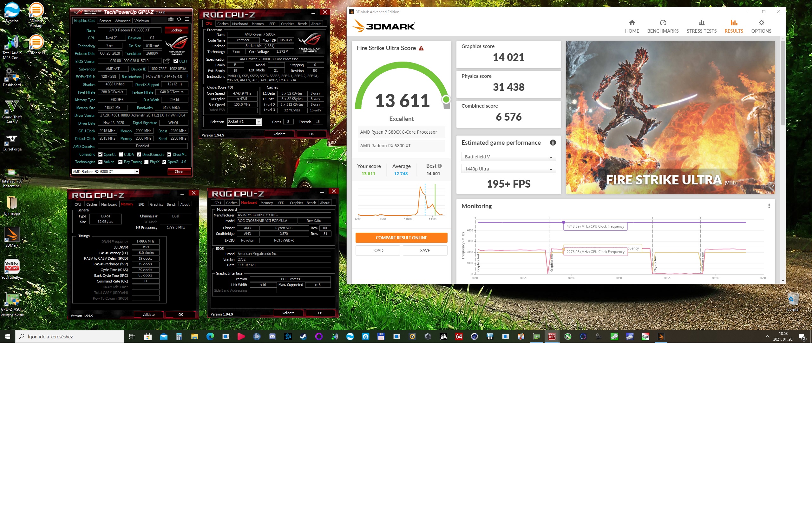The image size is (812, 512).
Task: Toggle the UEFI checkbox in GPU-Z
Action: point(175,61)
